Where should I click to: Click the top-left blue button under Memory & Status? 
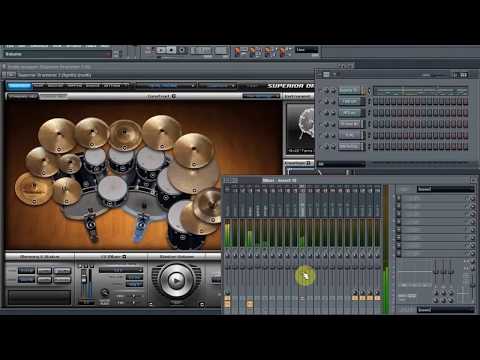click(26, 270)
